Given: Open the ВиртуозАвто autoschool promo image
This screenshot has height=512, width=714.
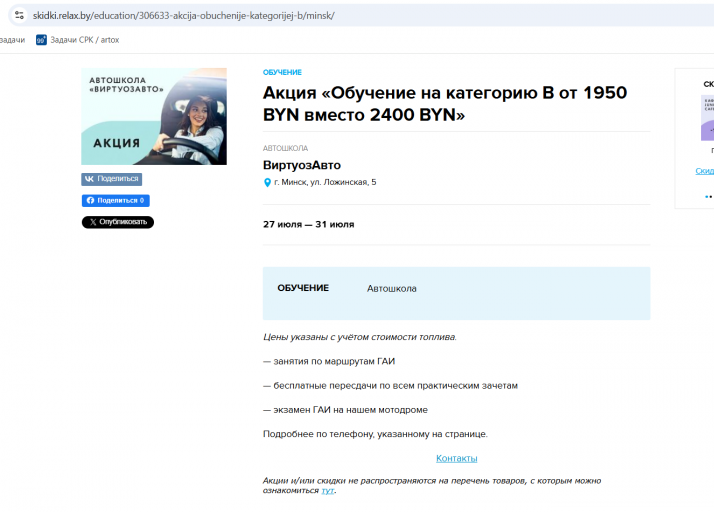Looking at the screenshot, I should tap(154, 116).
